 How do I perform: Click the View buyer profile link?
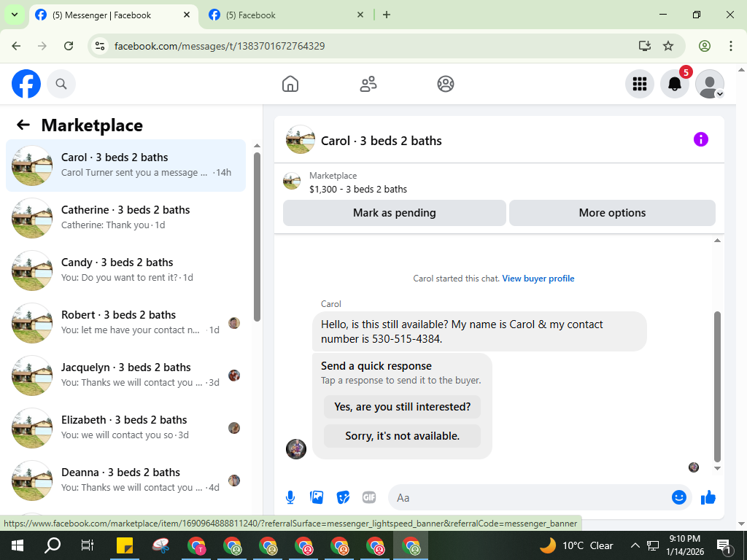(538, 279)
